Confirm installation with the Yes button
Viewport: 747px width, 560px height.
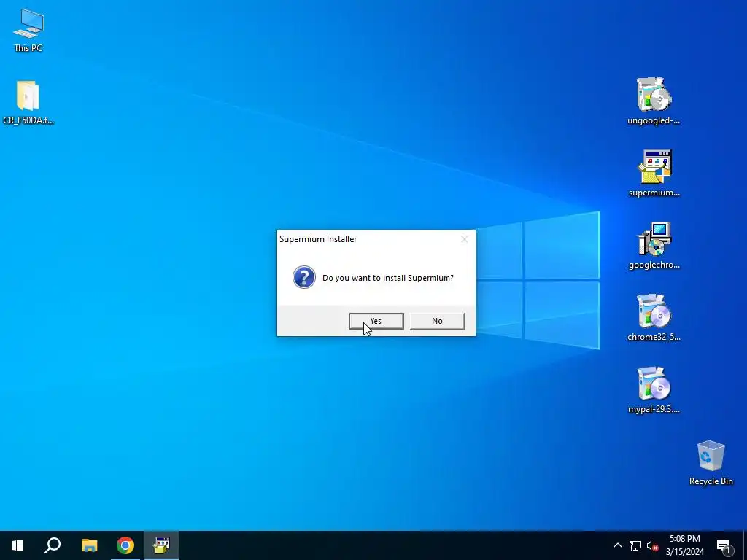click(x=376, y=321)
